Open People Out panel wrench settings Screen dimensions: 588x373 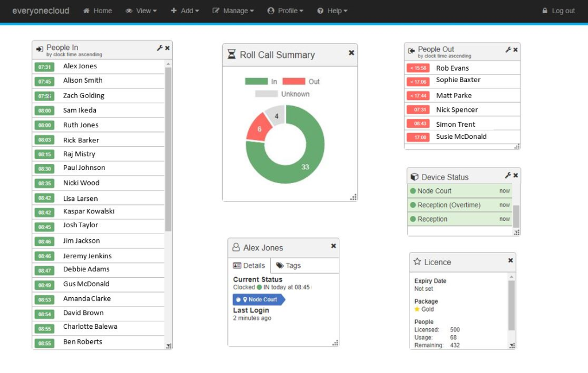508,50
